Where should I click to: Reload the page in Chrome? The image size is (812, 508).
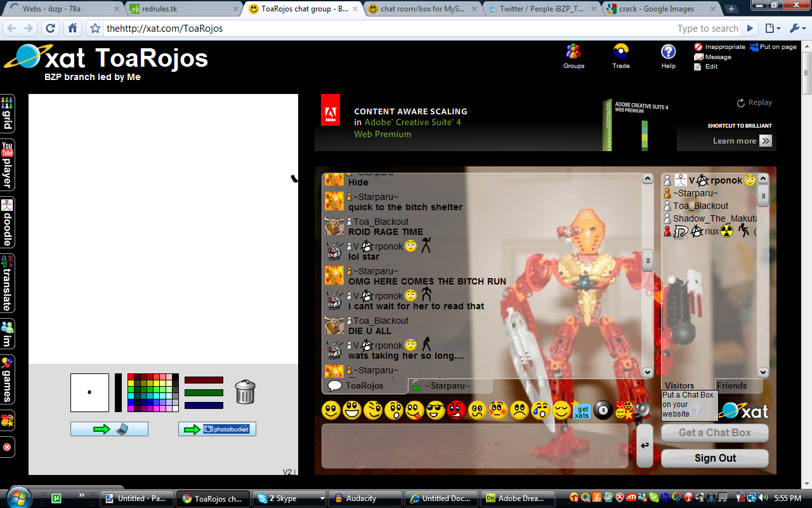coord(51,29)
